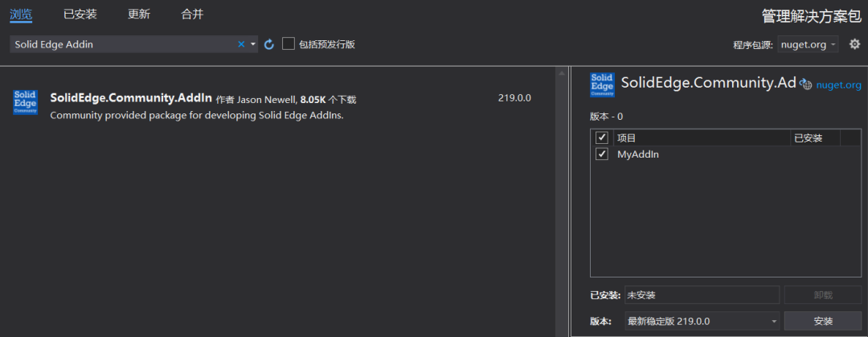Select SolidEdge.Community.AddIn package entry
868x337 pixels.
276,106
